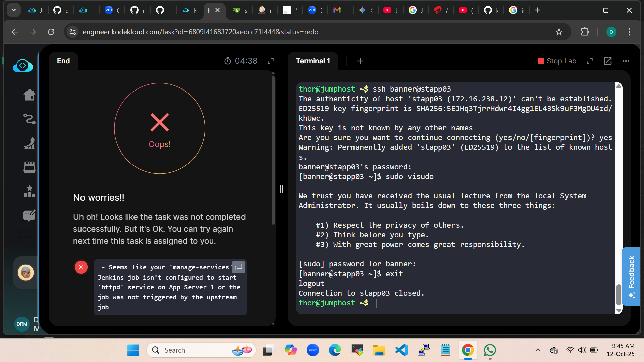Expand the Chrome tab search dropdown

tap(14, 10)
